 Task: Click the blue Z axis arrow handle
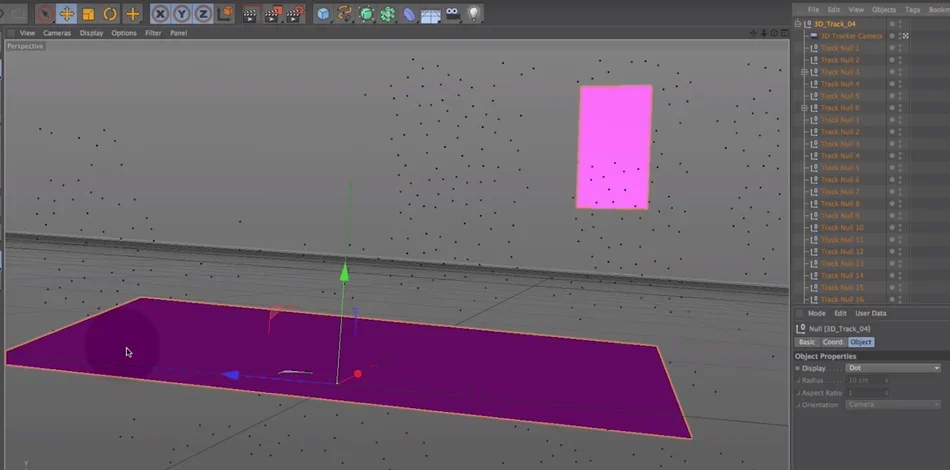(x=230, y=375)
